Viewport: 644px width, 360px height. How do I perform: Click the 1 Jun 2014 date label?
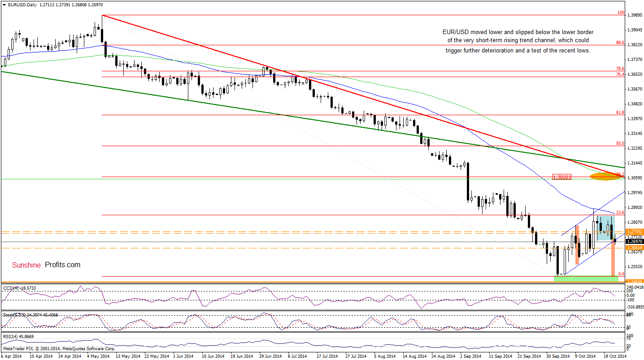183,356
